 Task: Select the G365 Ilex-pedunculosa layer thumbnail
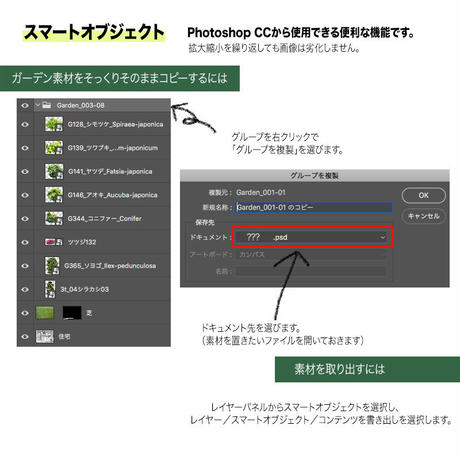(x=52, y=266)
